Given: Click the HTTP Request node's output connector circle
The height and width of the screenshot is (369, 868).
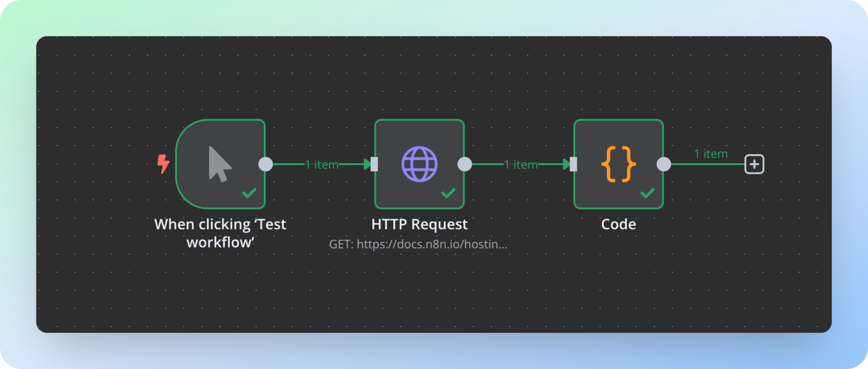Looking at the screenshot, I should click(x=465, y=164).
